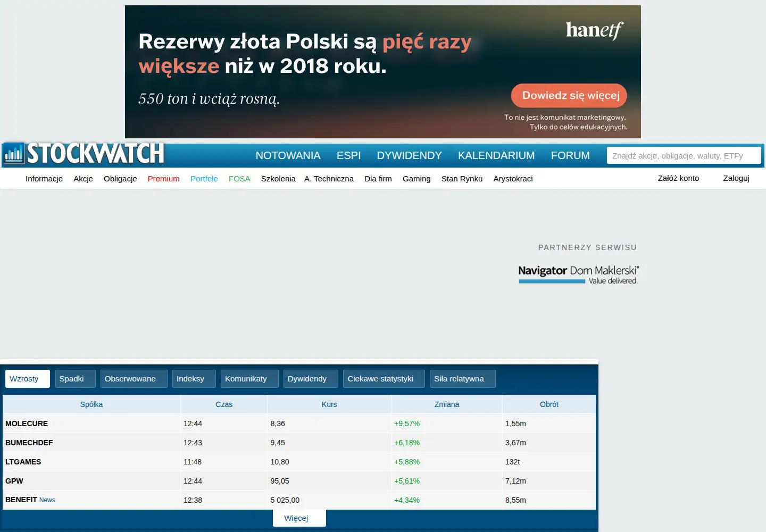Screen dimensions: 766x532
Task: Open Informacje submenu link
Action: (x=44, y=179)
